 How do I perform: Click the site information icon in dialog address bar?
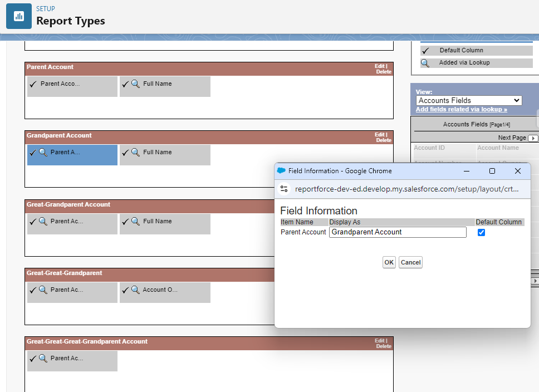[284, 189]
